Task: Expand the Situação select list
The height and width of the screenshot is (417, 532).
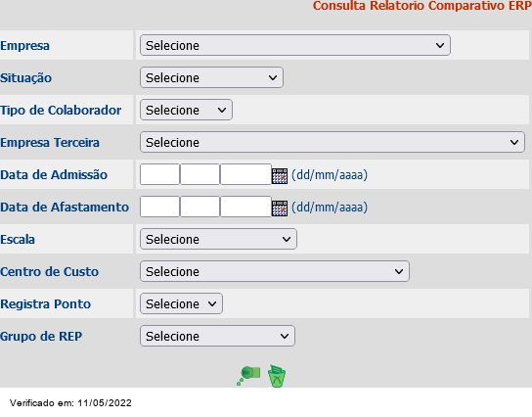Action: click(211, 77)
